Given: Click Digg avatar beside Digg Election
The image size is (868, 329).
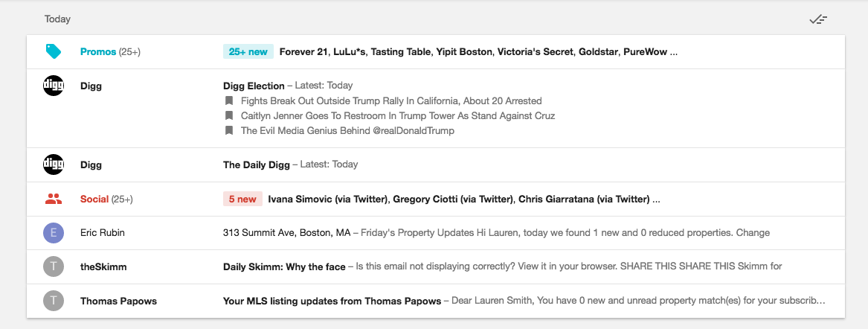Looking at the screenshot, I should [54, 86].
